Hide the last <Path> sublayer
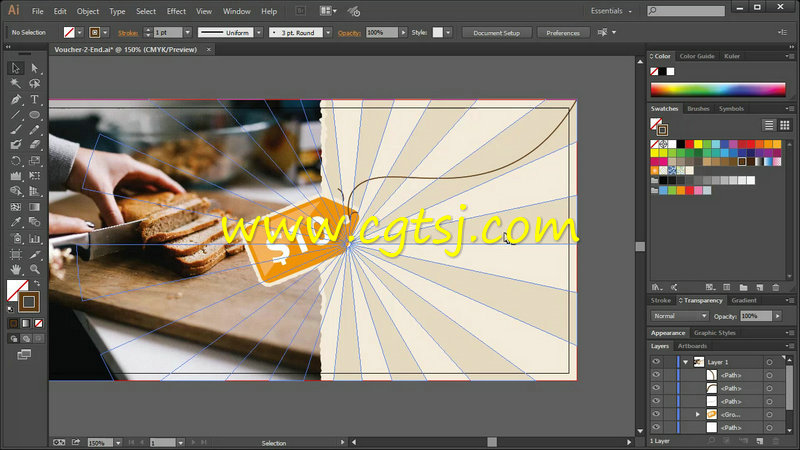800x450 pixels. click(656, 428)
